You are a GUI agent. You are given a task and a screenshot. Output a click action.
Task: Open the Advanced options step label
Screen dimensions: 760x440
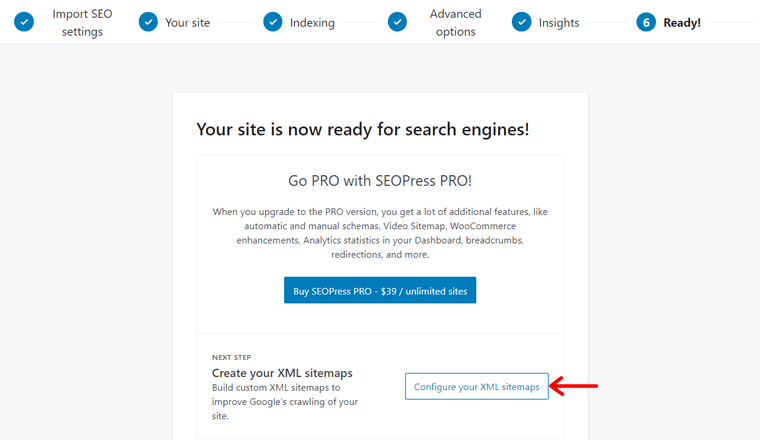(x=456, y=23)
